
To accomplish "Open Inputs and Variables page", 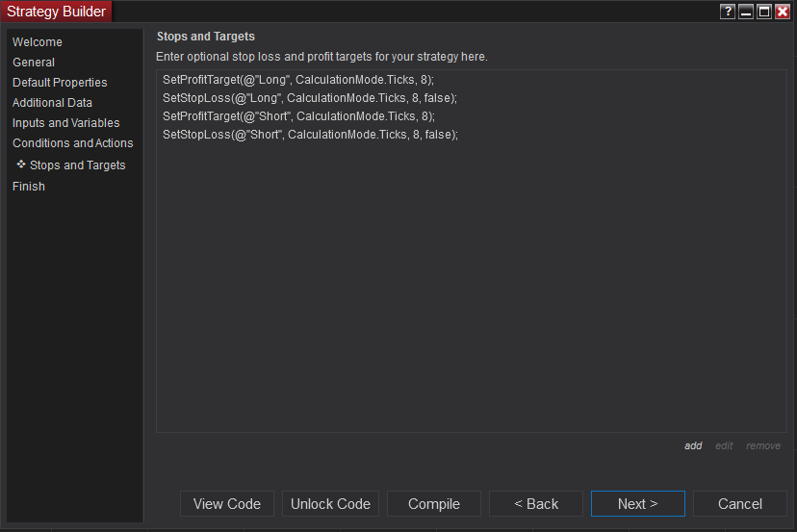I will [66, 123].
